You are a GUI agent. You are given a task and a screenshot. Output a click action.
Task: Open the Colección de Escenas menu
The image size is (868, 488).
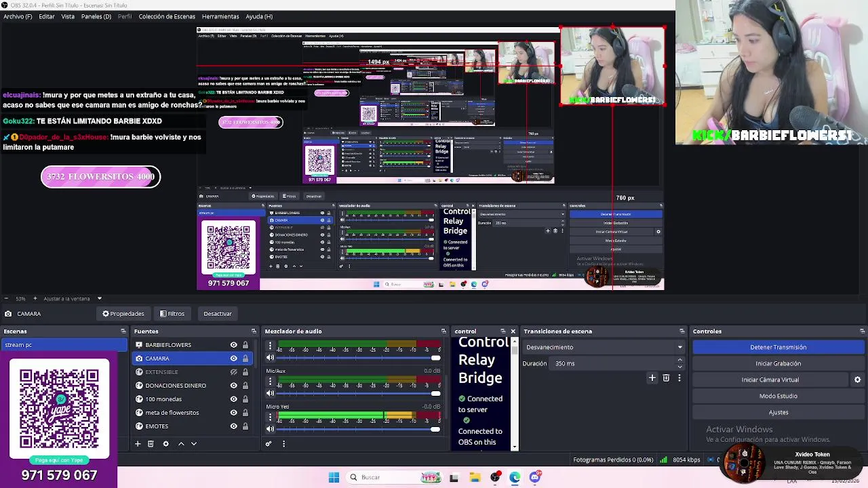tap(167, 16)
